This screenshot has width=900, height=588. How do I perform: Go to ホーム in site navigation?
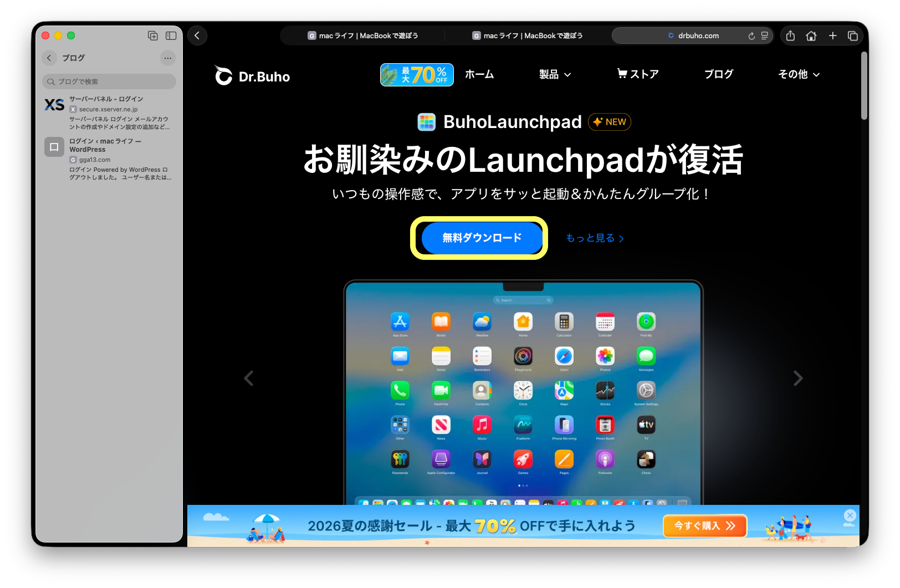point(479,74)
